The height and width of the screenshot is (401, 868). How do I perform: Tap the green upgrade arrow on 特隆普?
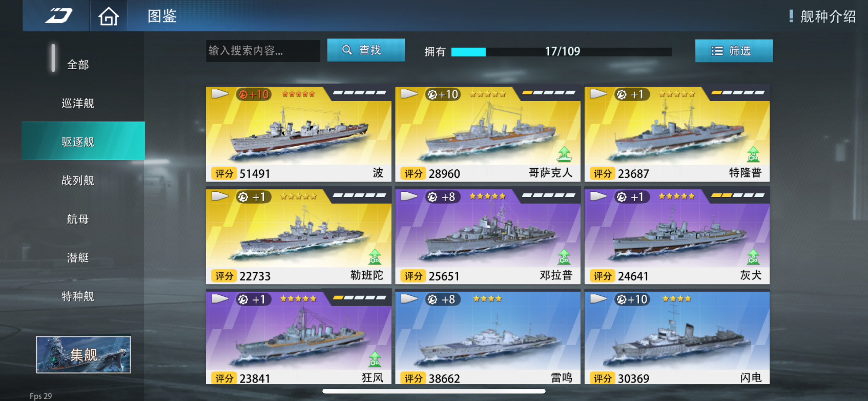click(753, 154)
